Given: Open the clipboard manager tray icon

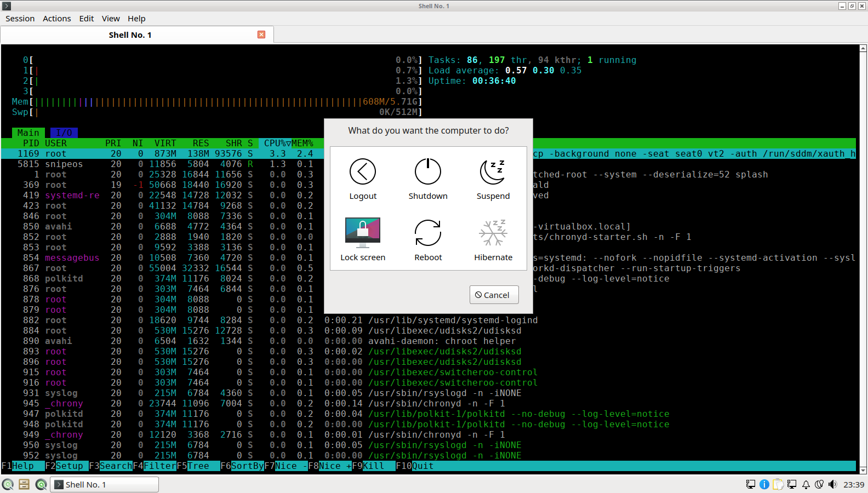Looking at the screenshot, I should coord(778,484).
